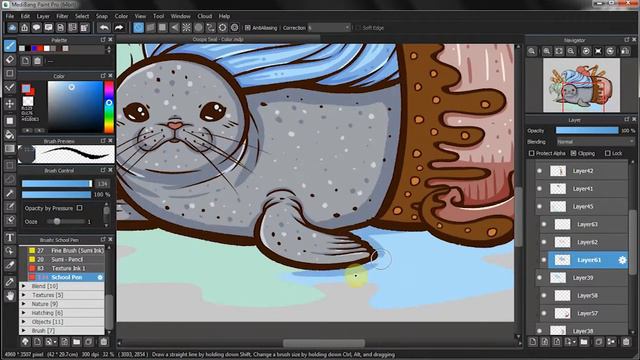Delete brush with brush panel trash icon
This screenshot has height=360, width=640.
[x=104, y=342]
